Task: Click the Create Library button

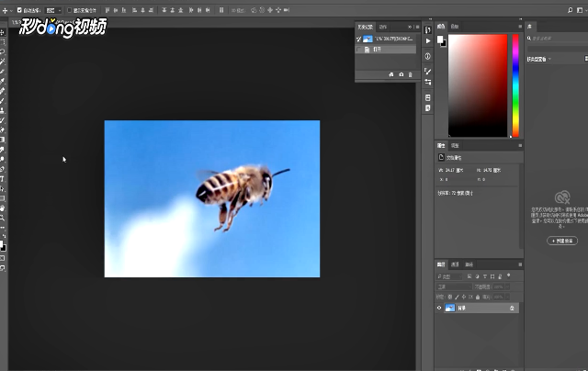Action: [562, 241]
